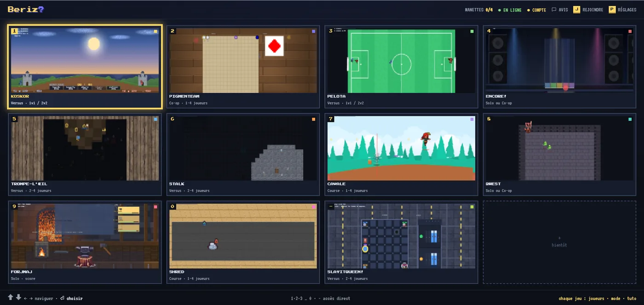Click the choisir button in footer
The width and height of the screenshot is (644, 305).
(x=71, y=299)
